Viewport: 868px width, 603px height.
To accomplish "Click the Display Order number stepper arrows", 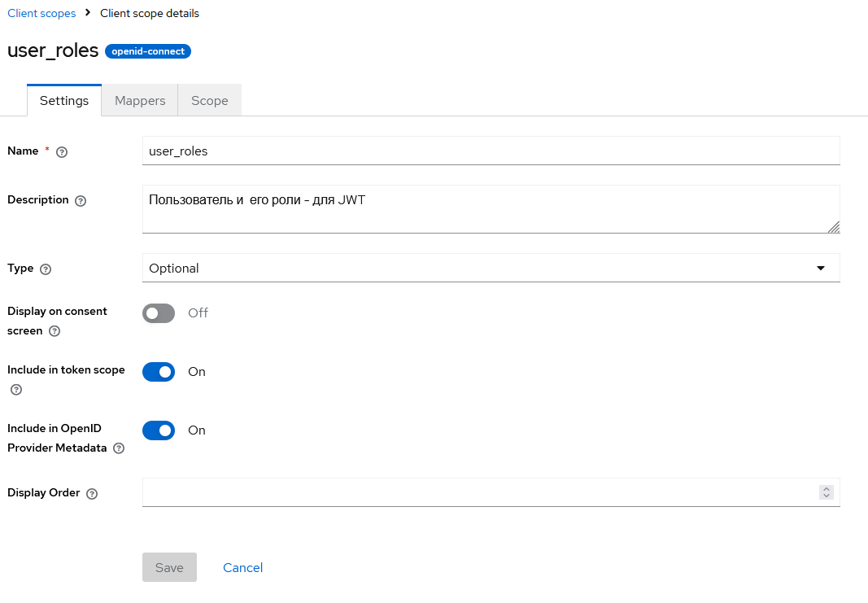I will (827, 492).
